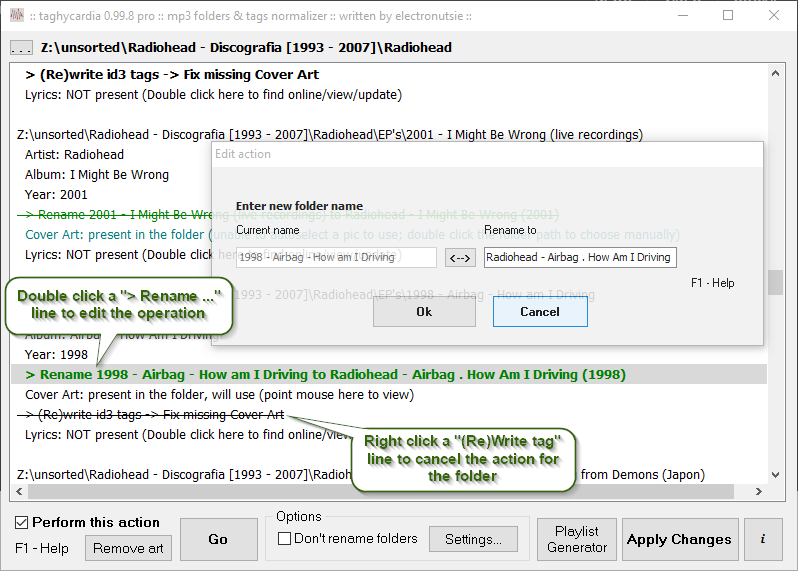Image resolution: width=798 pixels, height=571 pixels.
Task: Click the Current name field
Action: pyautogui.click(x=336, y=258)
